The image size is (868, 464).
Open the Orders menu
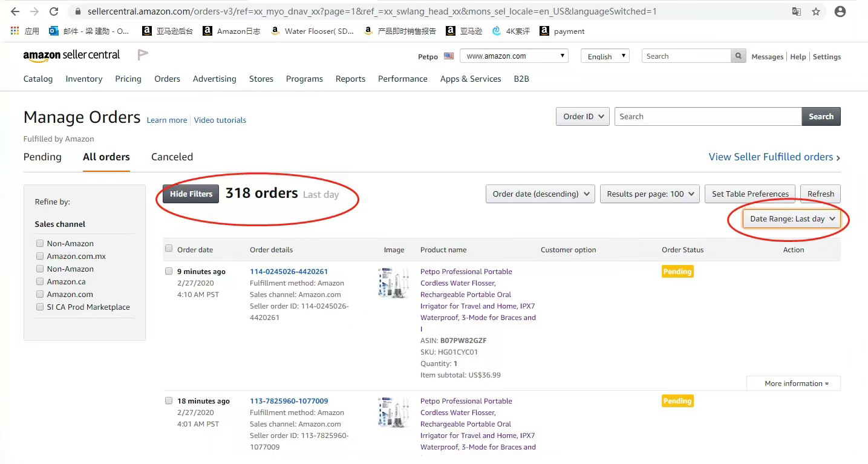(x=168, y=79)
